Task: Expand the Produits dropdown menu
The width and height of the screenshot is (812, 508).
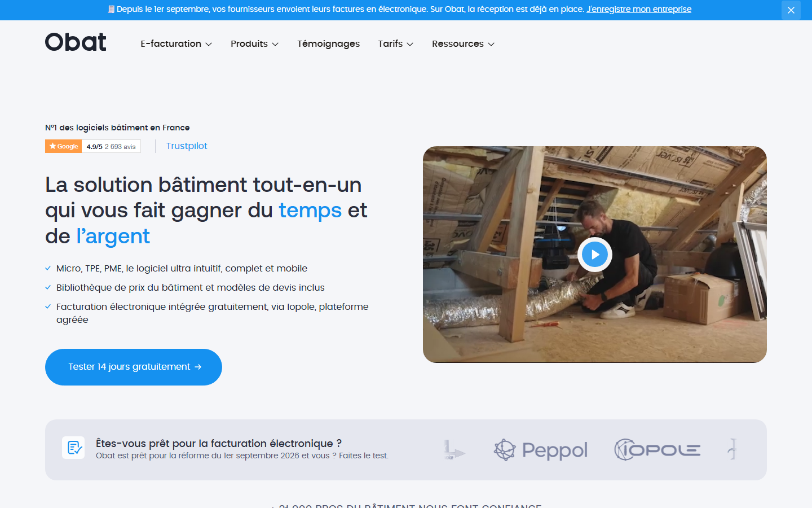Action: coord(254,44)
